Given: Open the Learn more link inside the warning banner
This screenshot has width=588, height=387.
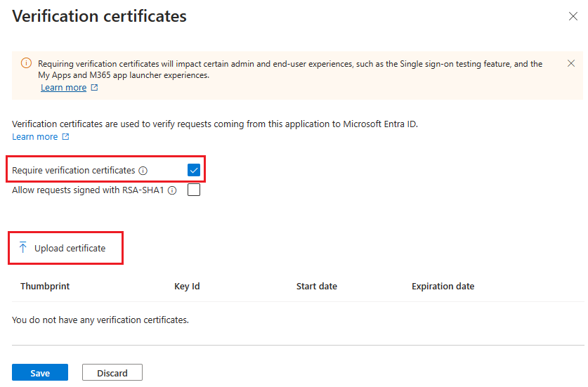Looking at the screenshot, I should 63,88.
